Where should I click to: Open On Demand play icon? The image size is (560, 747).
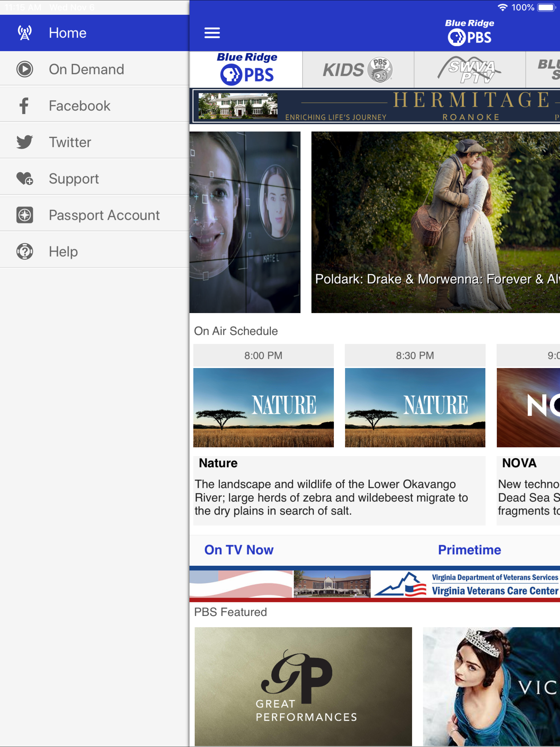tap(25, 69)
